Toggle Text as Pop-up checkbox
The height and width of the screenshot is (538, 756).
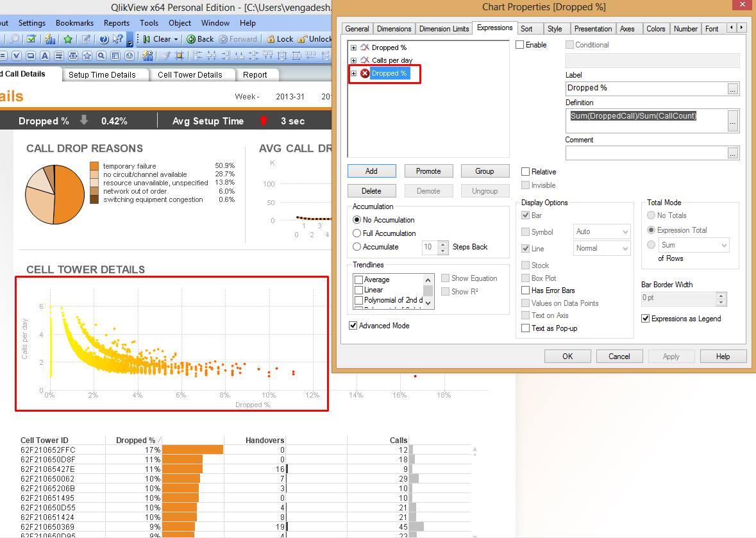click(x=526, y=328)
